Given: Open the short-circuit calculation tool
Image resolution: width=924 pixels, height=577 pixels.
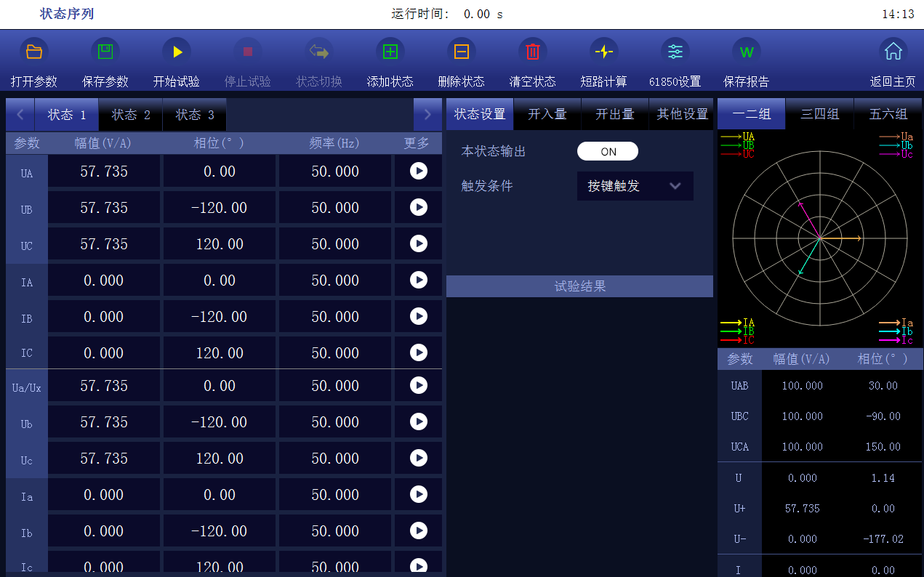Looking at the screenshot, I should pos(604,52).
